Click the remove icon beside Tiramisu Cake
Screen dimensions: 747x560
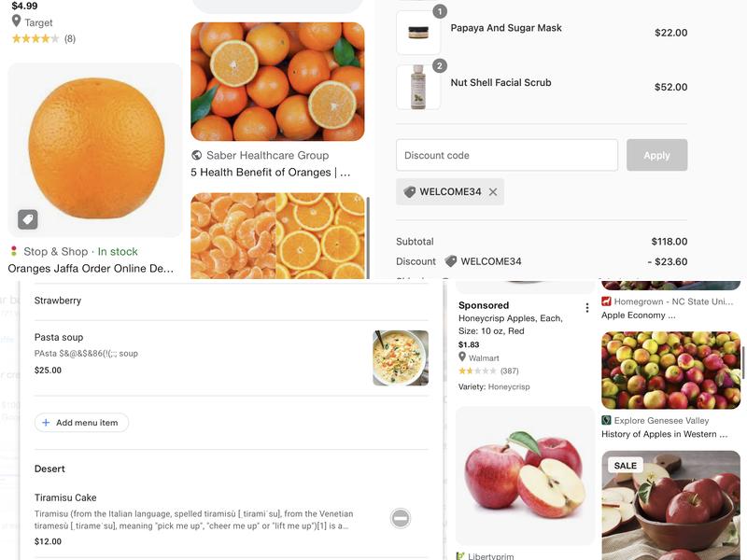(401, 518)
